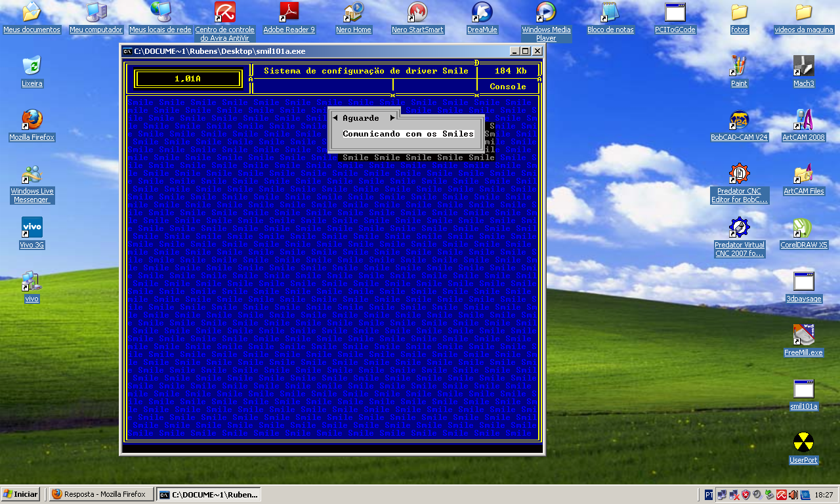Screen dimensions: 840x504
Task: Launch UserPort radiation icon
Action: click(803, 448)
